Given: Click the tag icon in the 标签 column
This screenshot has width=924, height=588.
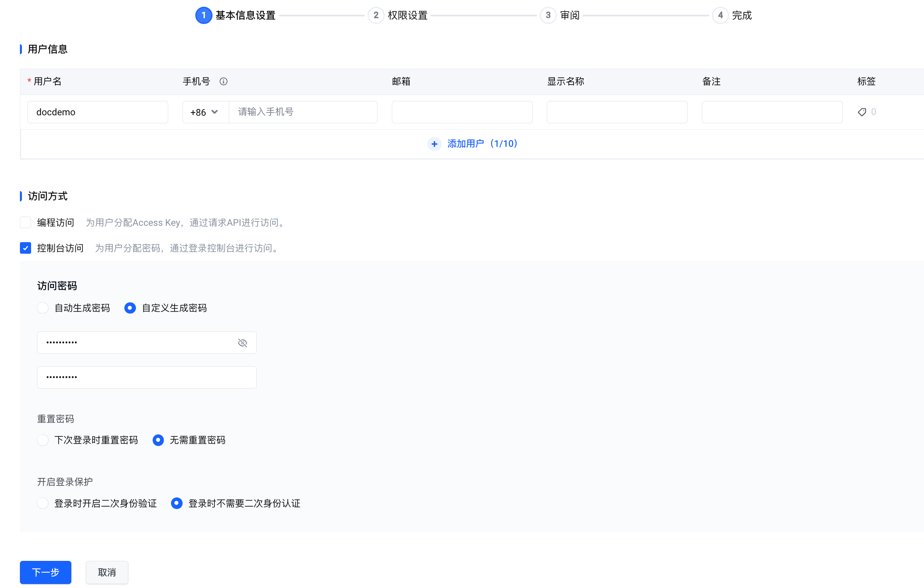Looking at the screenshot, I should 862,112.
